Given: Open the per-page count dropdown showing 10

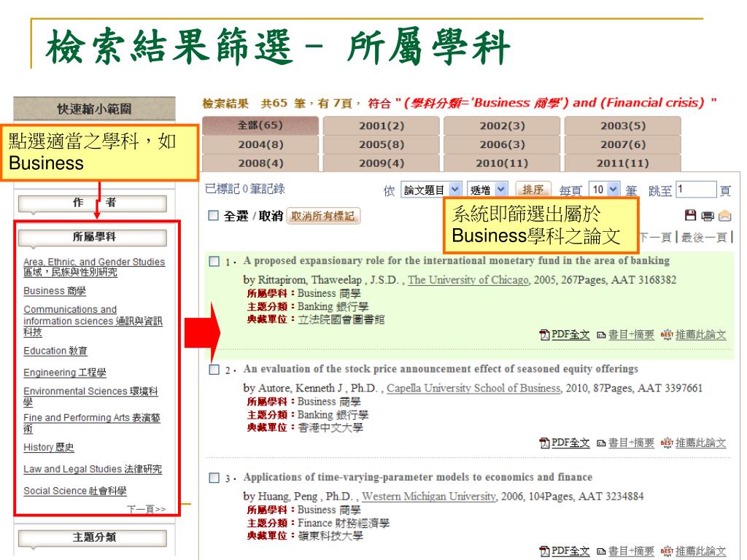Looking at the screenshot, I should pyautogui.click(x=605, y=190).
